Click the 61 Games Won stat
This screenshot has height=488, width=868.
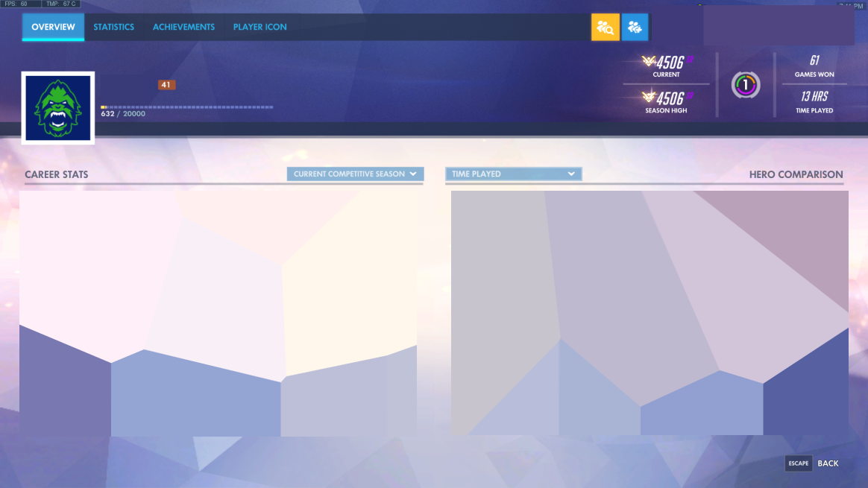coord(814,66)
